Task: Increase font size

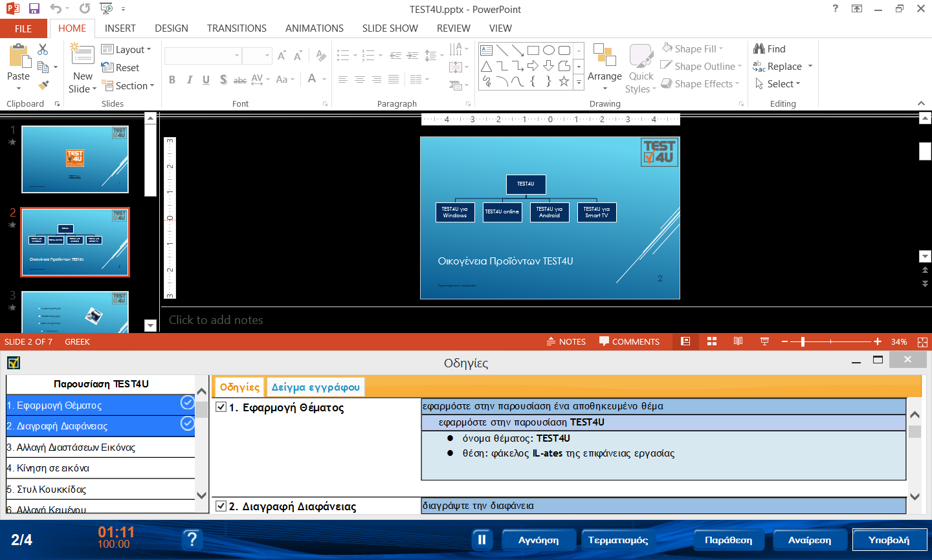Action: pos(282,56)
